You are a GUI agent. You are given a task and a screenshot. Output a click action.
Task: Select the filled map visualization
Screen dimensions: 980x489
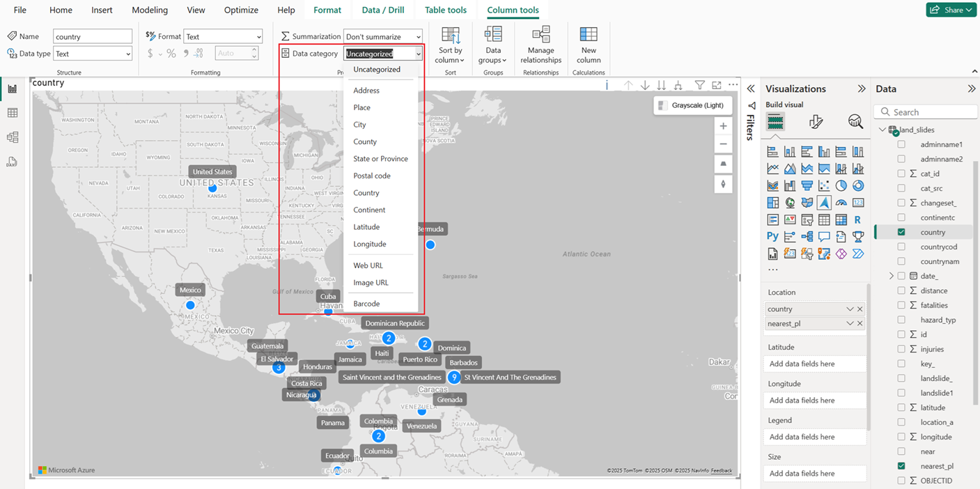(807, 202)
